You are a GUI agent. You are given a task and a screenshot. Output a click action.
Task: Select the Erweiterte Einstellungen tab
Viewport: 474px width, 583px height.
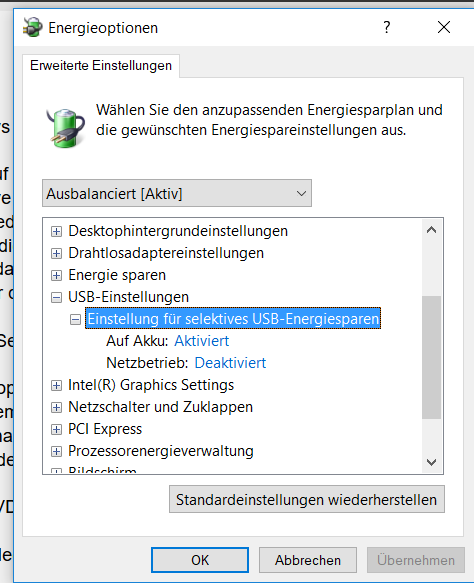(x=101, y=66)
